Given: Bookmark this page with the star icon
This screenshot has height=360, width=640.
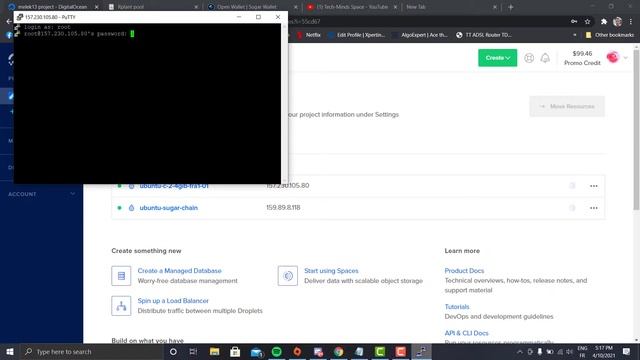Looking at the screenshot, I should point(587,21).
